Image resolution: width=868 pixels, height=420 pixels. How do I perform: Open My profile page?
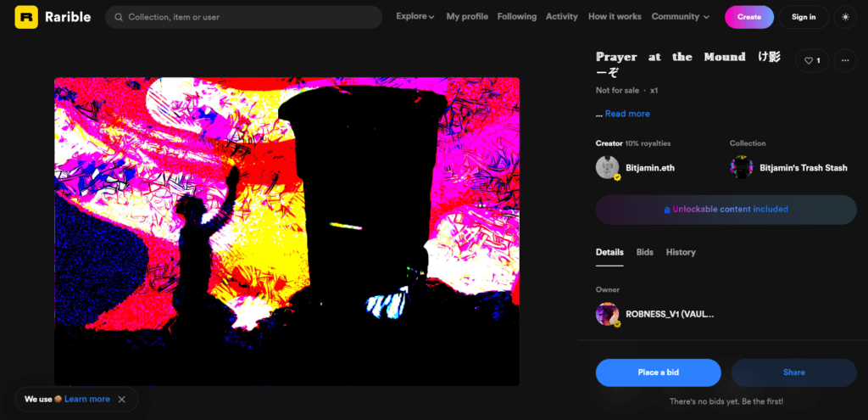coord(467,17)
